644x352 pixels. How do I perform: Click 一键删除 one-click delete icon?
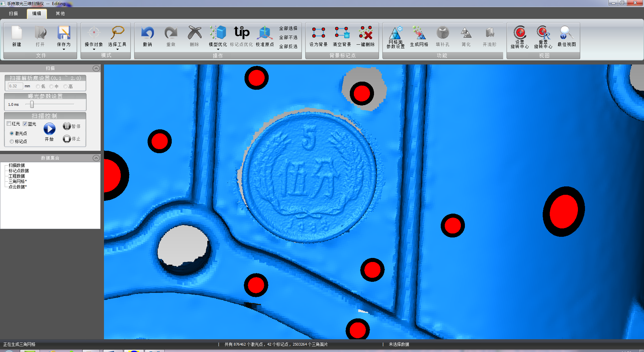click(x=365, y=33)
